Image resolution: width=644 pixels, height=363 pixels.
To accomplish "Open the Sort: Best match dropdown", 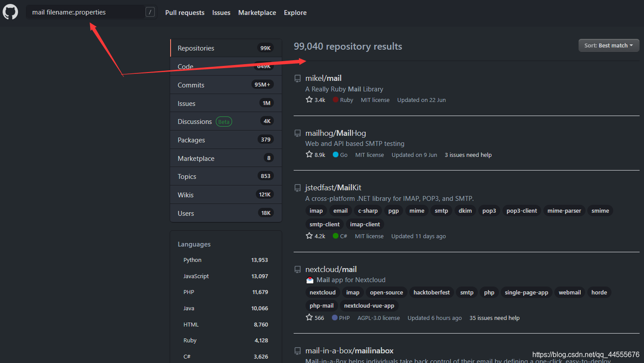I will tap(609, 45).
